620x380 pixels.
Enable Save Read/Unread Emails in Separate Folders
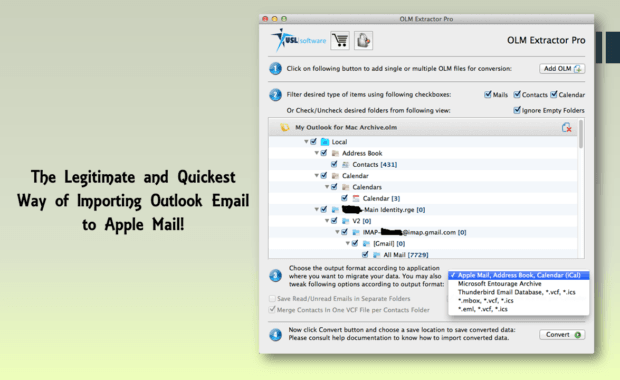pyautogui.click(x=272, y=298)
